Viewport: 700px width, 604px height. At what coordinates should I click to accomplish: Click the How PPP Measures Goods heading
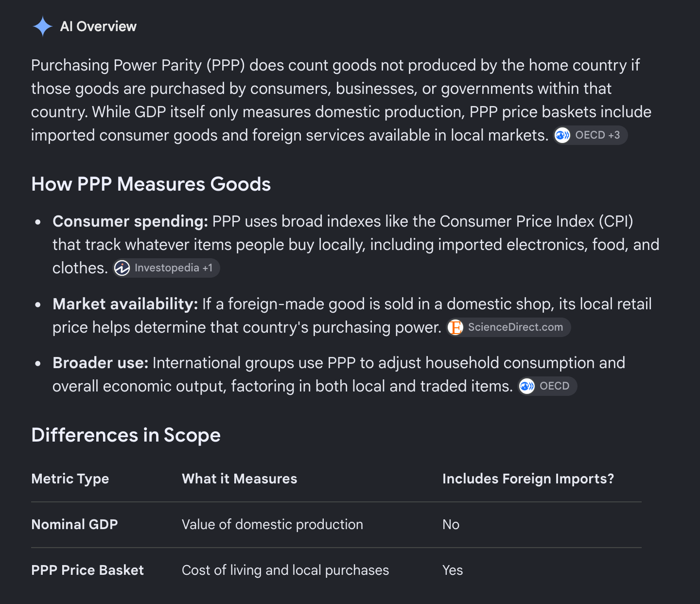(151, 184)
